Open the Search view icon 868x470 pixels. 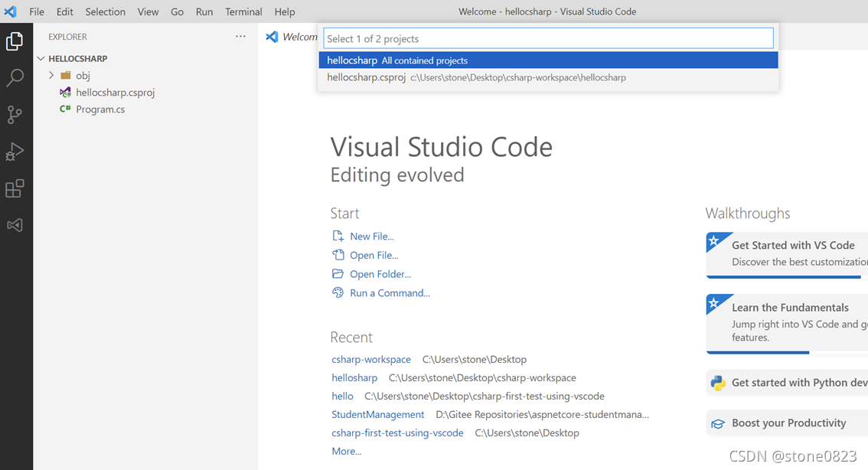point(15,77)
